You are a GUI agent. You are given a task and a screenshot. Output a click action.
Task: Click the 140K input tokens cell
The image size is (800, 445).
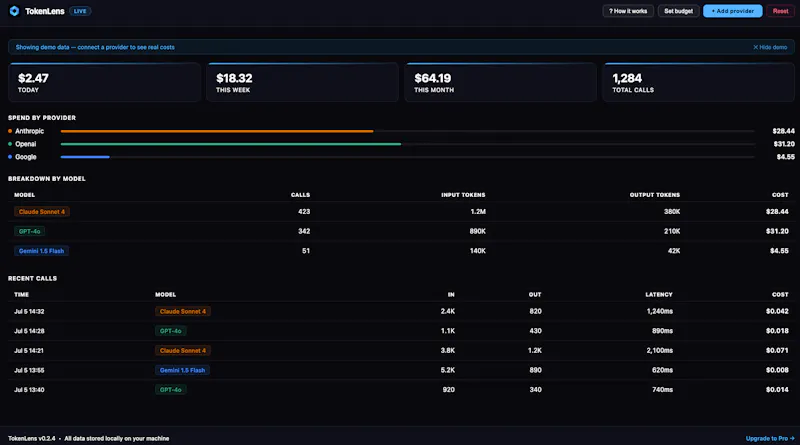[478, 251]
